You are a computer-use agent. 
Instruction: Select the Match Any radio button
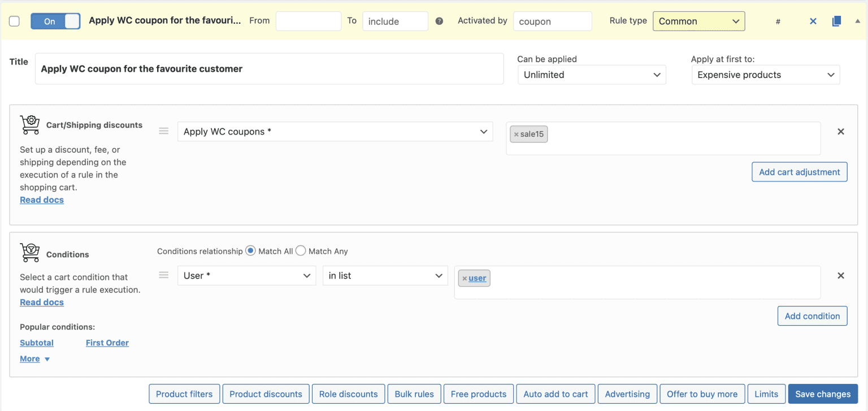tap(301, 251)
